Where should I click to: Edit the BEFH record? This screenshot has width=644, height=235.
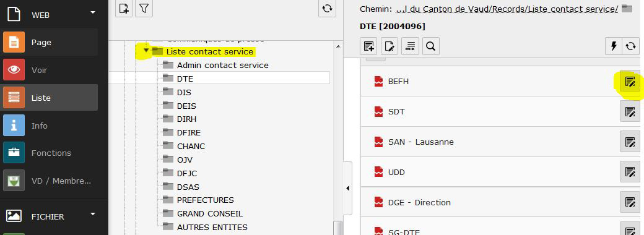[630, 82]
